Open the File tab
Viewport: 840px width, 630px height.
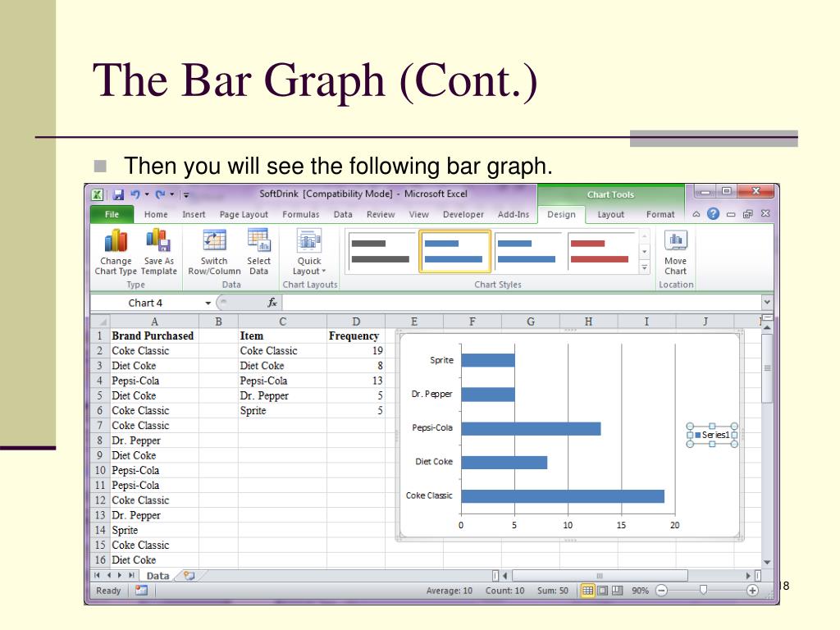(x=112, y=214)
